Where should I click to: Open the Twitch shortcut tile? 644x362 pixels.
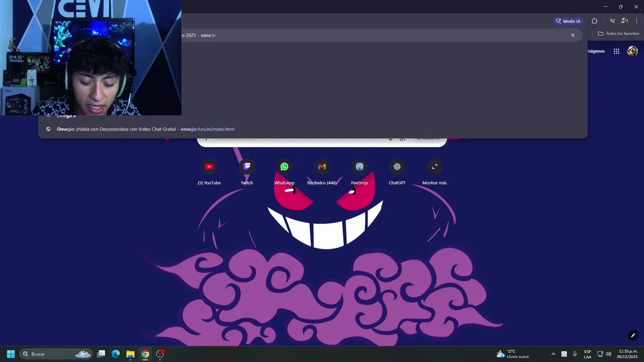[247, 172]
